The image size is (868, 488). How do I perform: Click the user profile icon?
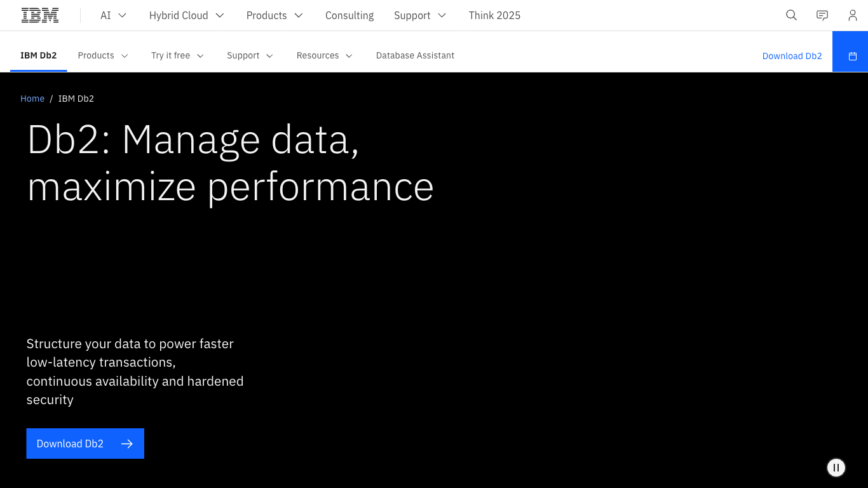853,15
